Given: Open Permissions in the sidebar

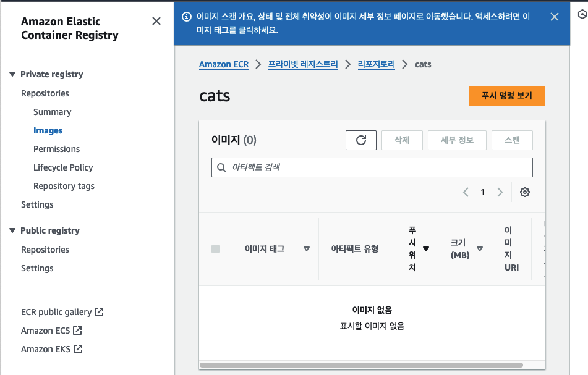Looking at the screenshot, I should [x=57, y=149].
